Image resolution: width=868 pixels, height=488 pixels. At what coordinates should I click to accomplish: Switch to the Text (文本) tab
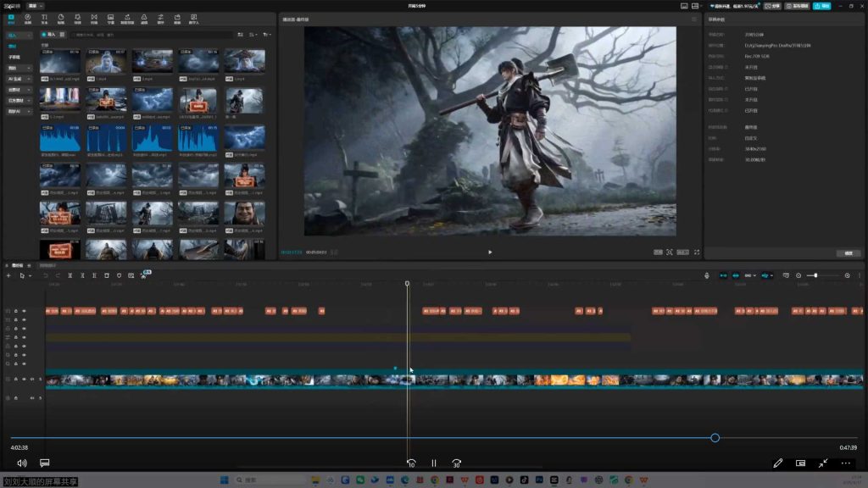(x=44, y=19)
